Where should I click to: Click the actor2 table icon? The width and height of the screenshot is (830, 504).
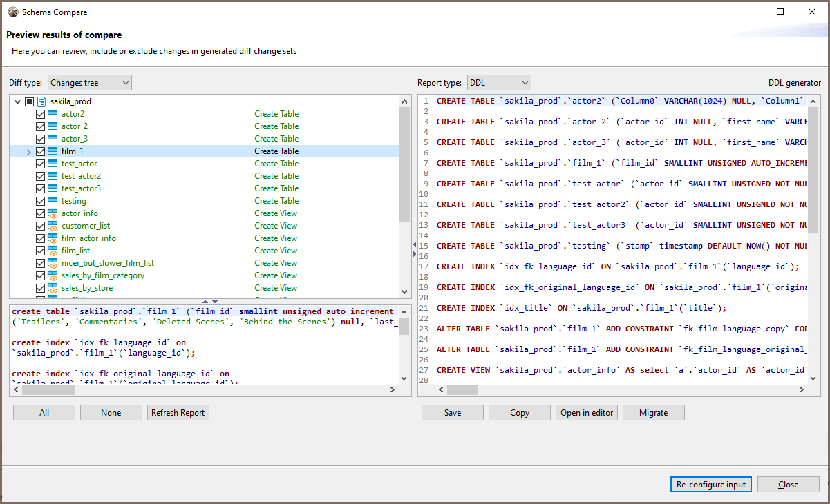click(x=53, y=114)
